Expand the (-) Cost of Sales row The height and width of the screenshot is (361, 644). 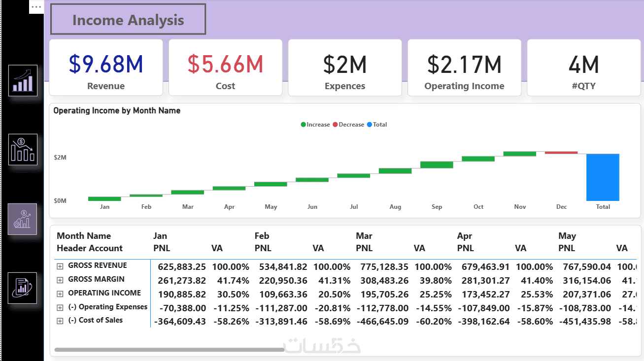click(x=60, y=321)
